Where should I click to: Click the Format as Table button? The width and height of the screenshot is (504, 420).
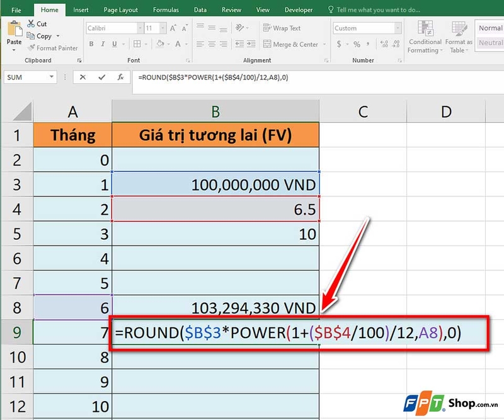458,38
